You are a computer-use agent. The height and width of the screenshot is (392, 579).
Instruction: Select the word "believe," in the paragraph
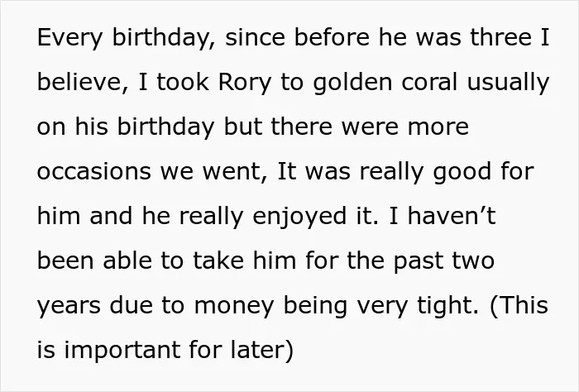[83, 82]
